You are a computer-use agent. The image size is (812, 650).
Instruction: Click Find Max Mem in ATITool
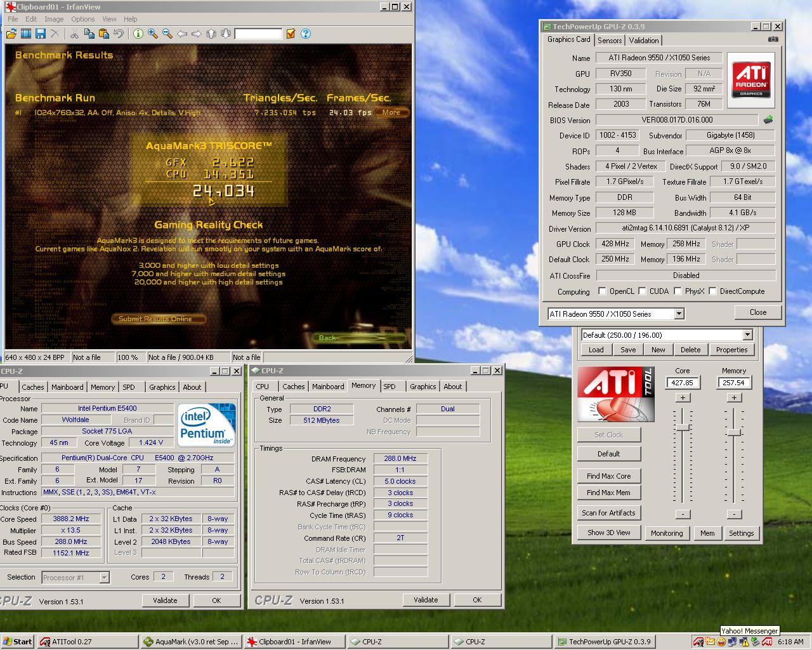tap(609, 493)
